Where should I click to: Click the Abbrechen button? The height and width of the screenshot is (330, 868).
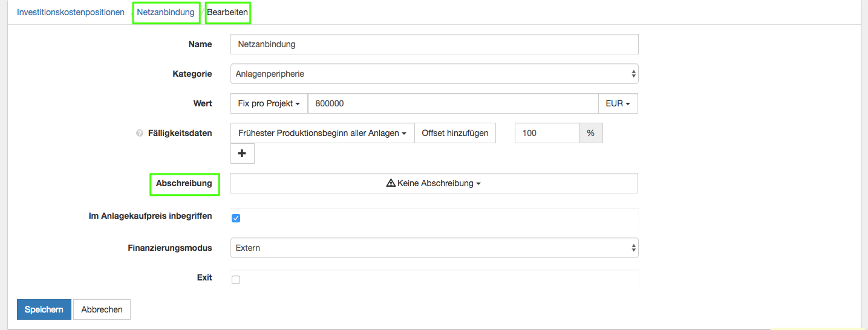pyautogui.click(x=102, y=309)
